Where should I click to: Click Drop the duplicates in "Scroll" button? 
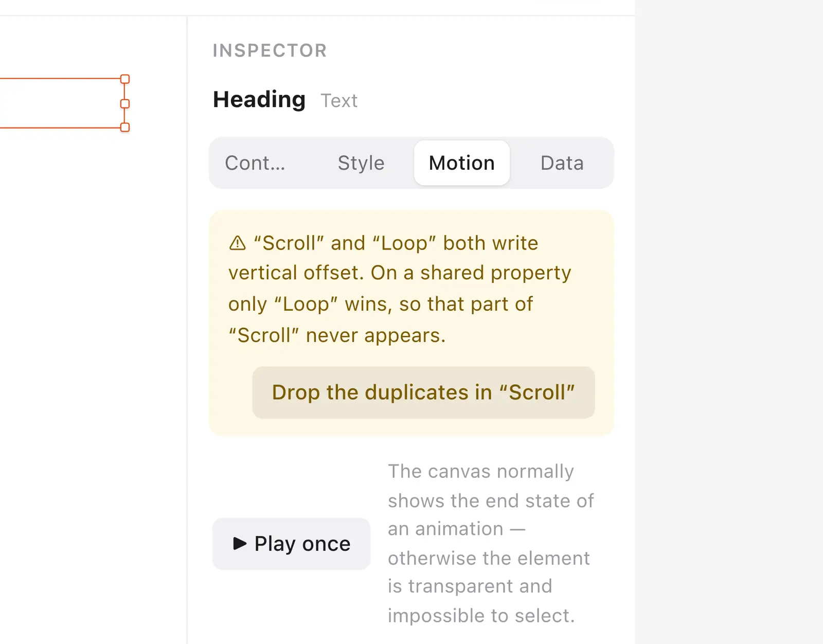pos(423,392)
